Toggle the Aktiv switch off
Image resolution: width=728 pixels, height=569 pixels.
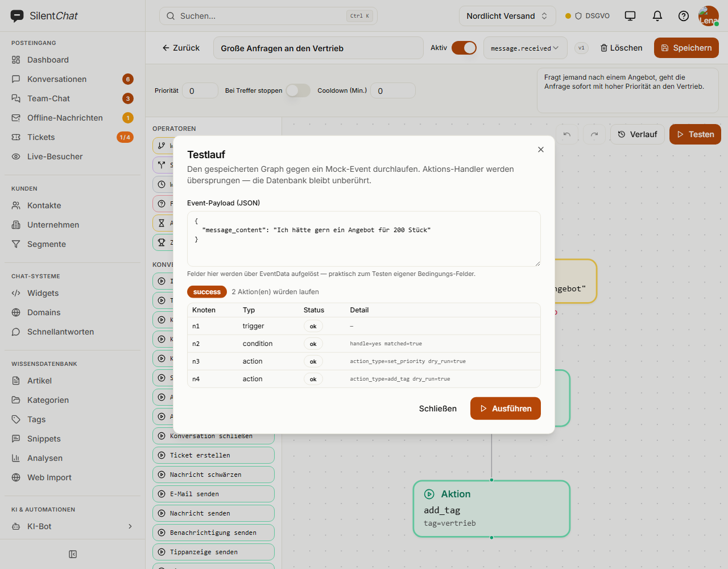(x=464, y=48)
